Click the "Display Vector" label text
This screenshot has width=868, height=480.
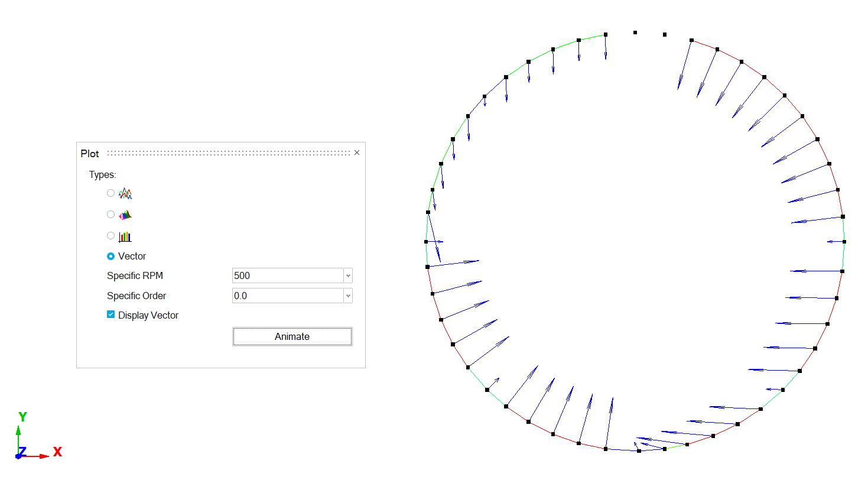click(148, 316)
